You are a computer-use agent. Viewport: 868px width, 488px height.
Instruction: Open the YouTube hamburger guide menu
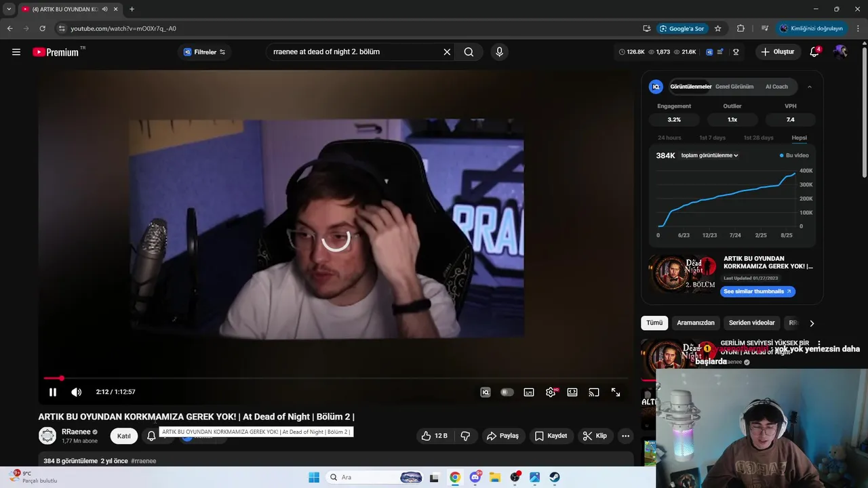click(x=16, y=52)
